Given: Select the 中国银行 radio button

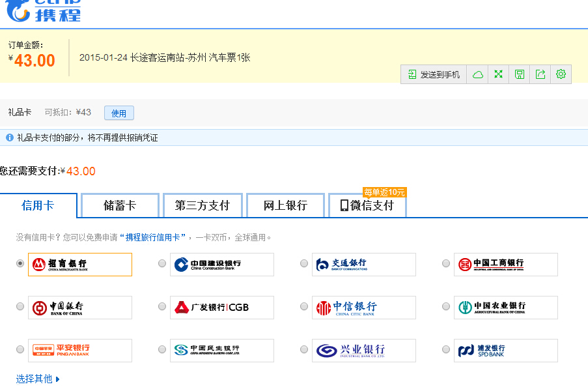Looking at the screenshot, I should (x=20, y=306).
